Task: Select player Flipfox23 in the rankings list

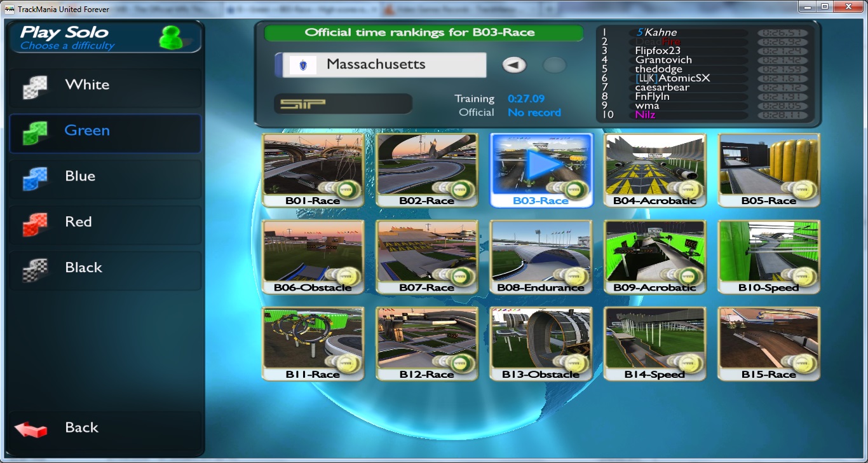Action: (658, 51)
